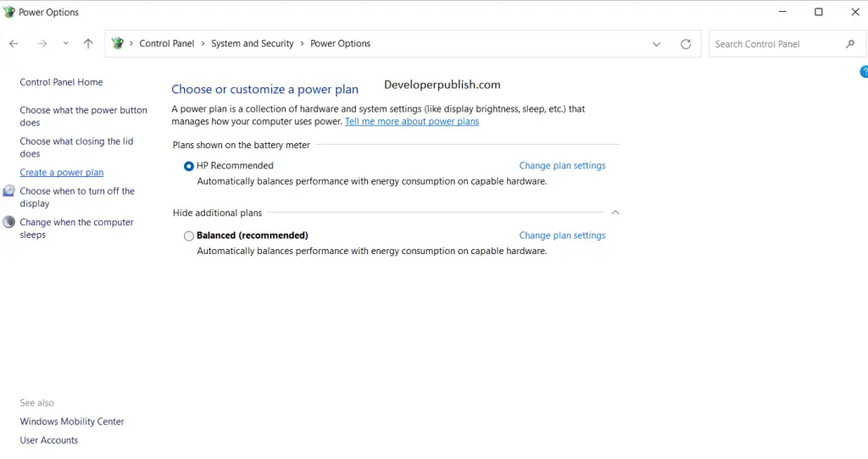Image resolution: width=868 pixels, height=459 pixels.
Task: Go back using the back arrow
Action: pos(14,44)
